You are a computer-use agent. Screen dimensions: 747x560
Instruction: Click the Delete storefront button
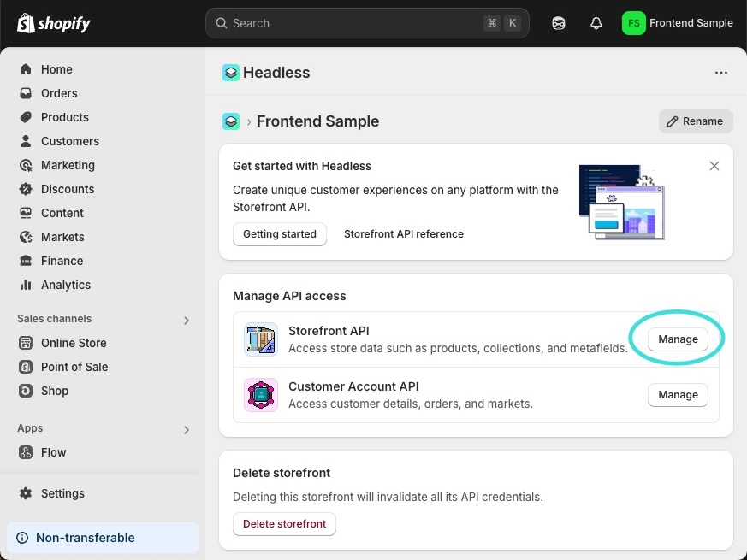pyautogui.click(x=284, y=523)
